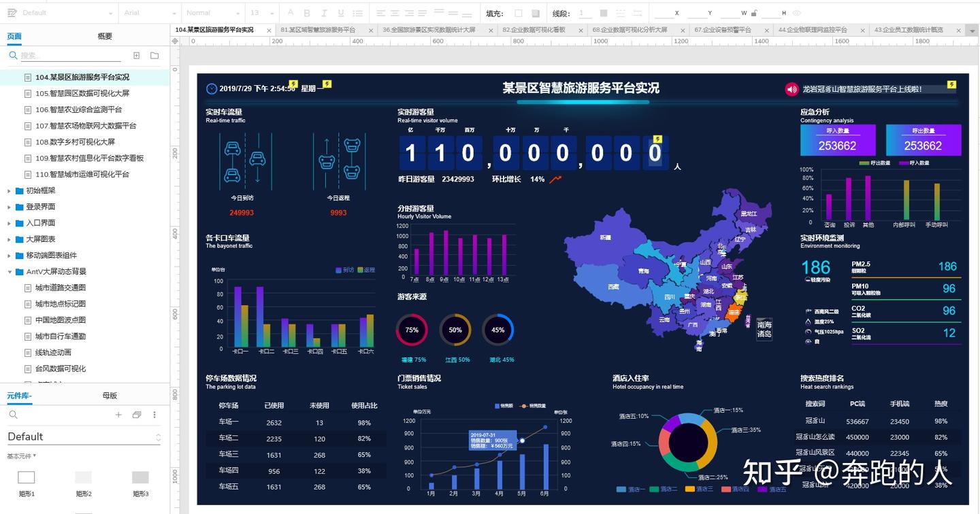
Task: Click the Italic formatting icon
Action: point(324,13)
